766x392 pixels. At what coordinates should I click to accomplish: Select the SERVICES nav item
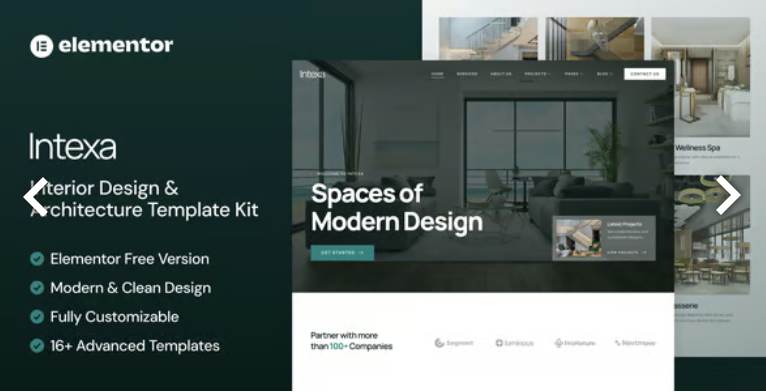pyautogui.click(x=467, y=74)
